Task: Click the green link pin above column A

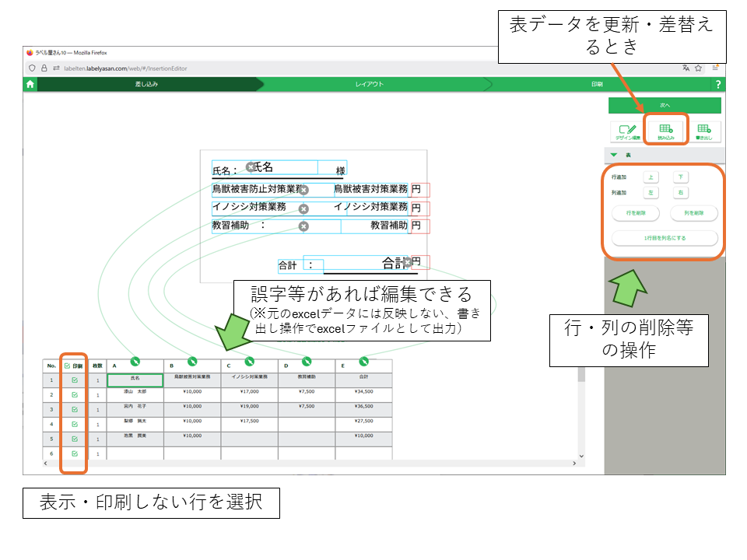Action: pos(135,361)
